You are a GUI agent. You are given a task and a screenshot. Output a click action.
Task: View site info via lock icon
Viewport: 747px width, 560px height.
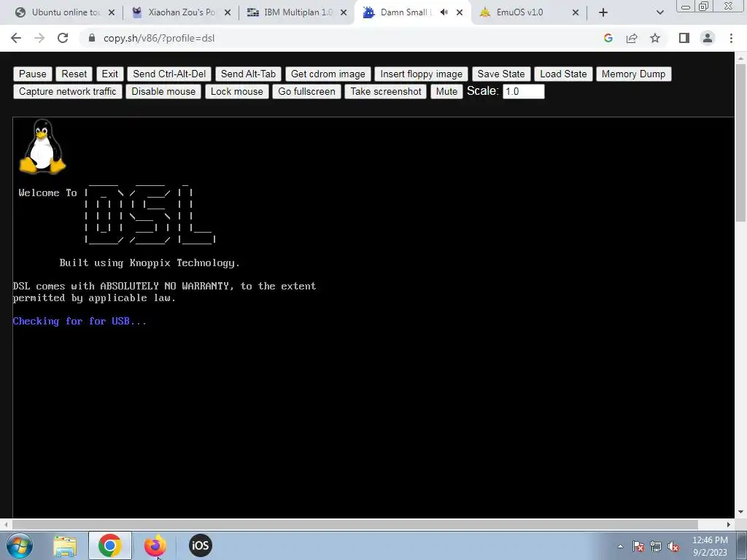[x=92, y=38]
